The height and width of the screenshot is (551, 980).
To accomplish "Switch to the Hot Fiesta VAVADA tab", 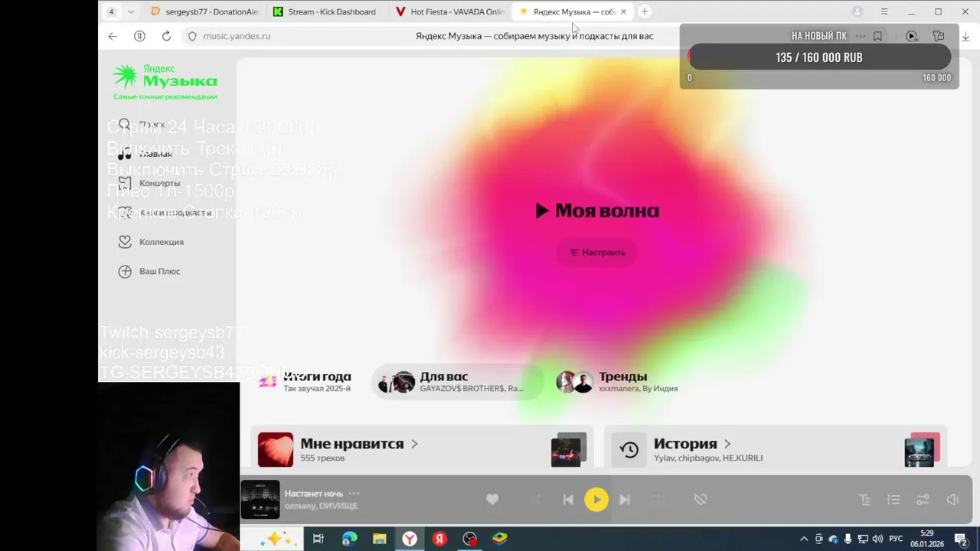I will tap(449, 11).
